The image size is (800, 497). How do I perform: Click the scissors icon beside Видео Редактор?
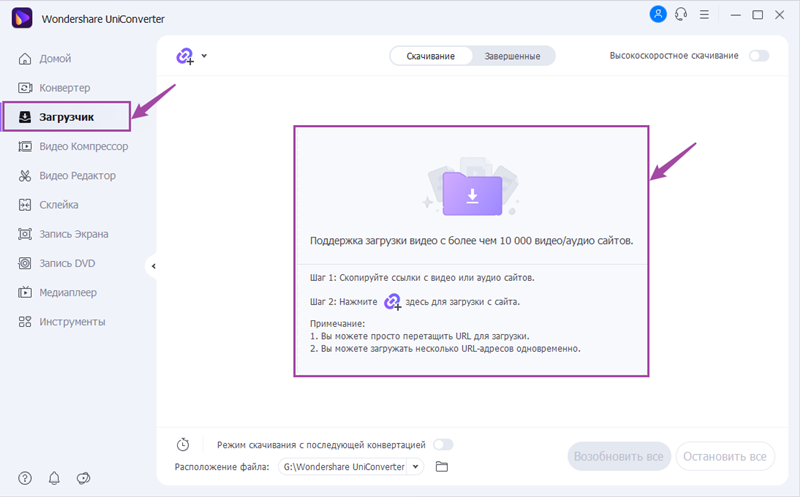coord(25,176)
